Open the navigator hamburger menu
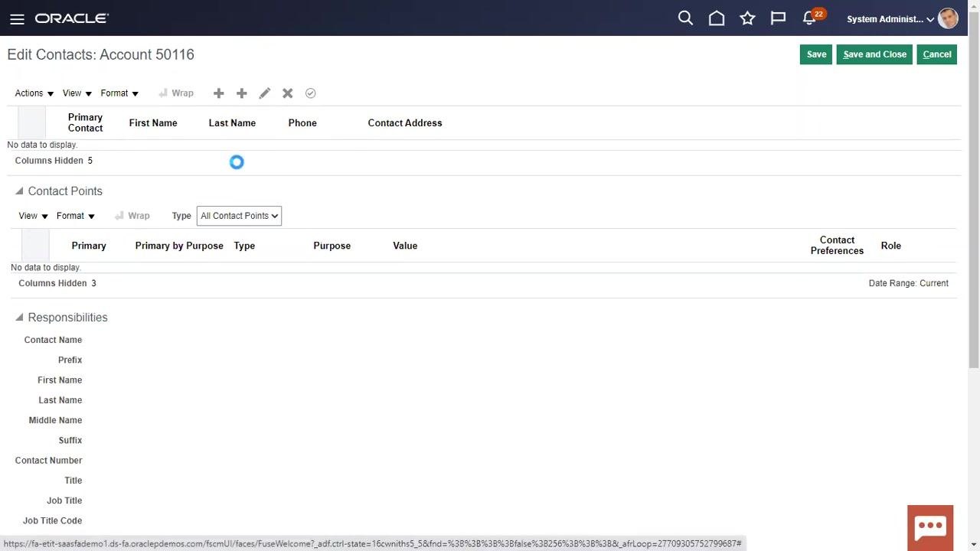The height and width of the screenshot is (551, 980). pos(17,19)
